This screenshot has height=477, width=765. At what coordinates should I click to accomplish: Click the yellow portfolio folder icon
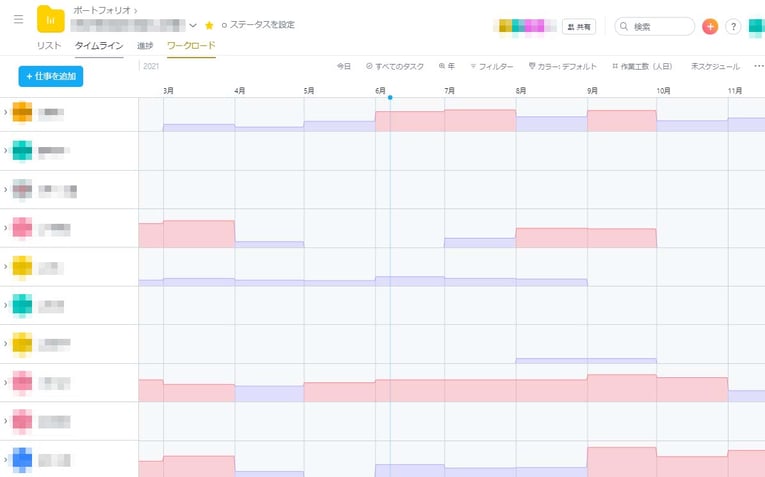50,19
